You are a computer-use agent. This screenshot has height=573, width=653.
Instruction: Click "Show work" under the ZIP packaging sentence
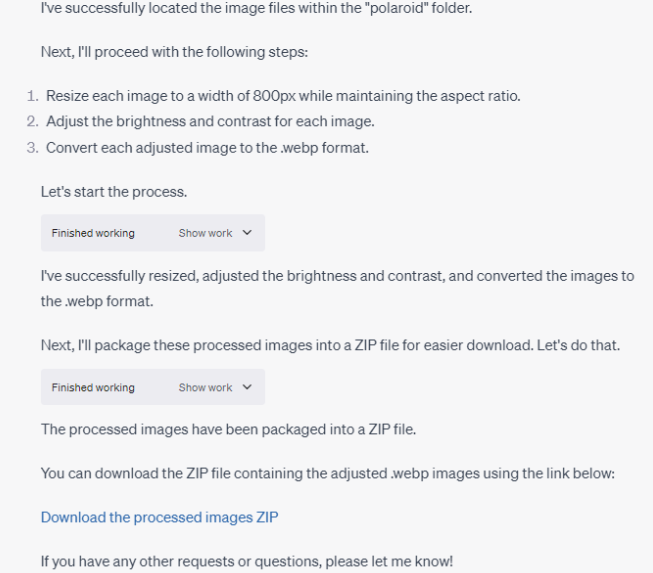click(x=205, y=387)
